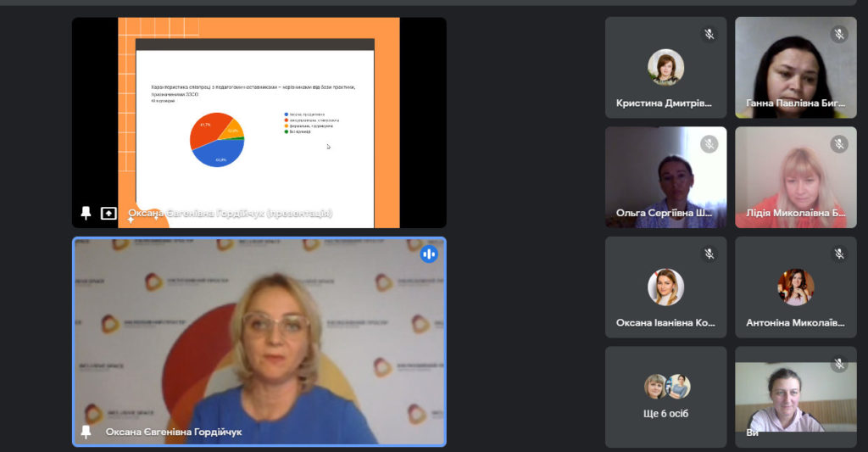Image resolution: width=868 pixels, height=452 pixels.
Task: Click muted microphone icon on Кристина Дмитрів... tile
Action: coord(709,34)
